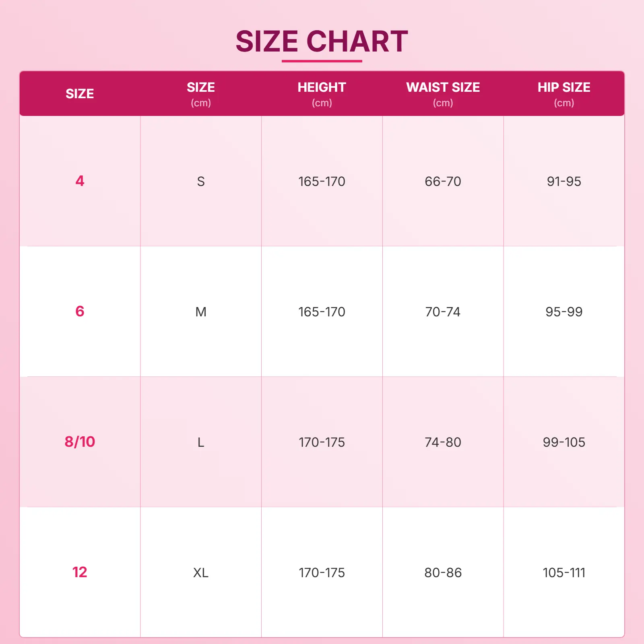Viewport: 644px width, 644px height.
Task: Select the WAIST SIZE (cm) column header
Action: 443,94
